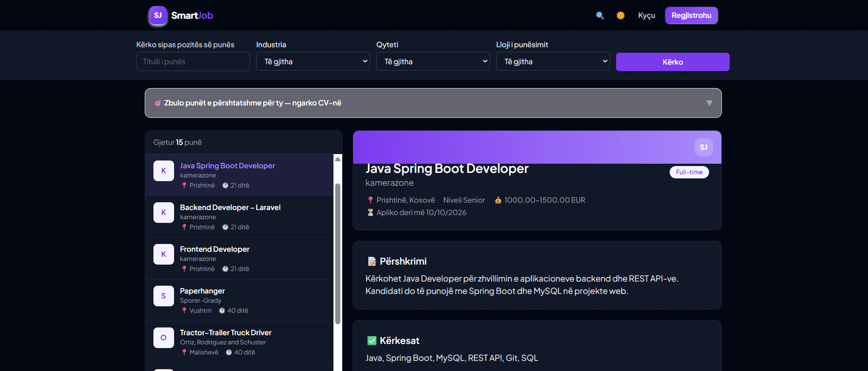
Task: Click the location pin beside Vushtrri
Action: pyautogui.click(x=184, y=310)
